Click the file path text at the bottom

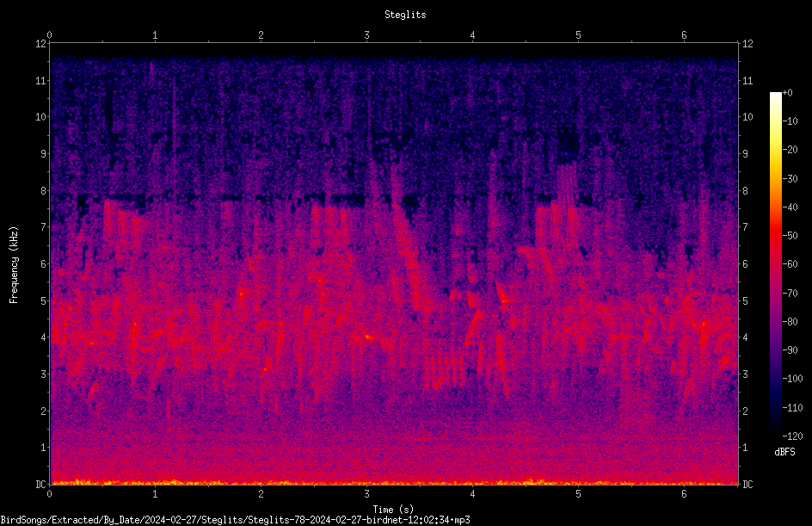(235, 520)
